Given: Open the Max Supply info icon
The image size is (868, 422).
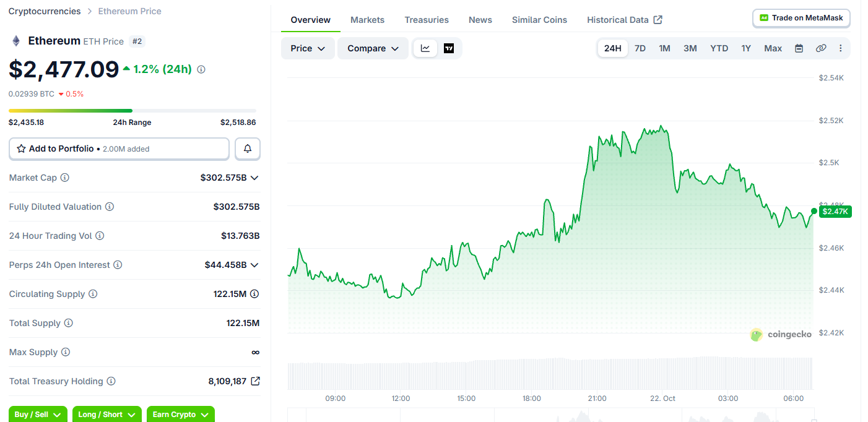Looking at the screenshot, I should click(x=66, y=352).
